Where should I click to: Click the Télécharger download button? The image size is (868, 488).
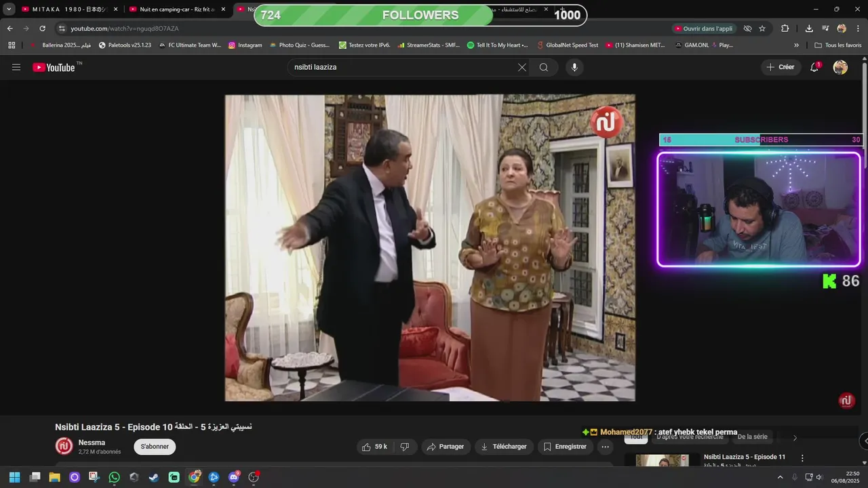pos(504,447)
